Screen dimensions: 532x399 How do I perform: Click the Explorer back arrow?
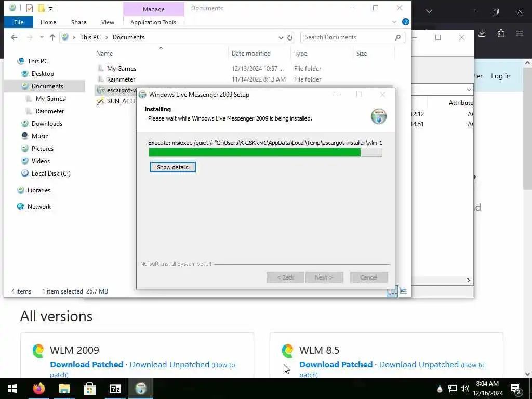[x=14, y=37]
